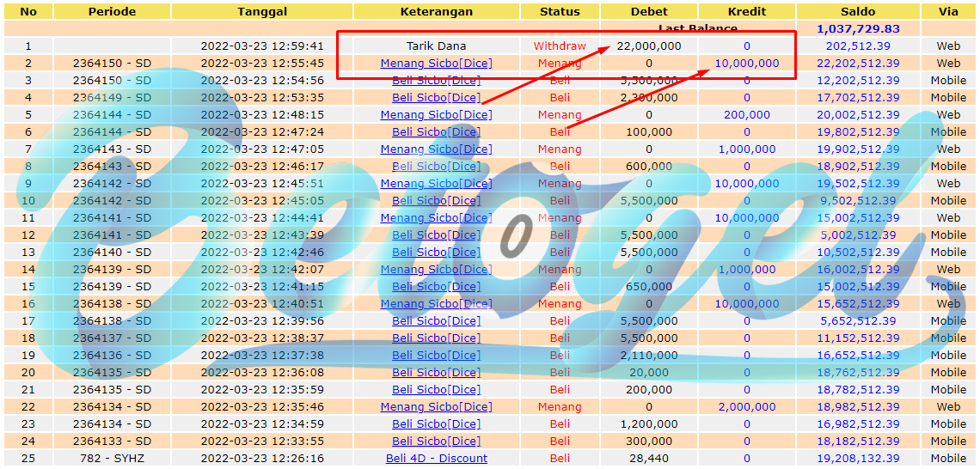Open Beli Sicbo[Dice] link in row 20
Screen dimensions: 980x469
point(436,372)
